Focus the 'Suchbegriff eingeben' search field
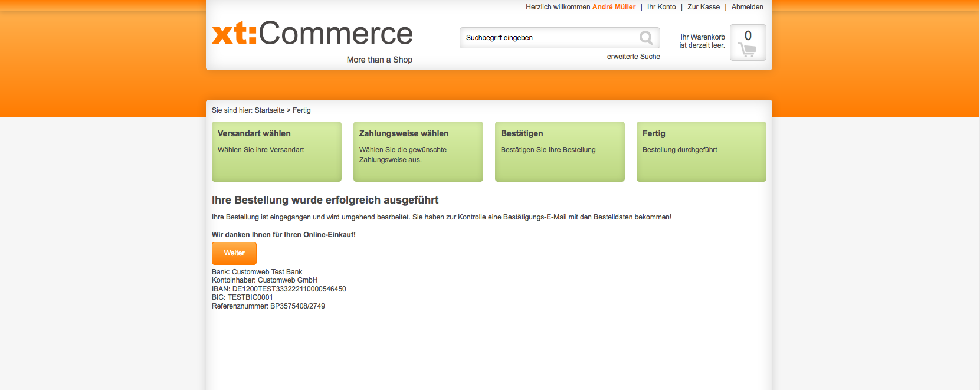The image size is (980, 390). (549, 38)
